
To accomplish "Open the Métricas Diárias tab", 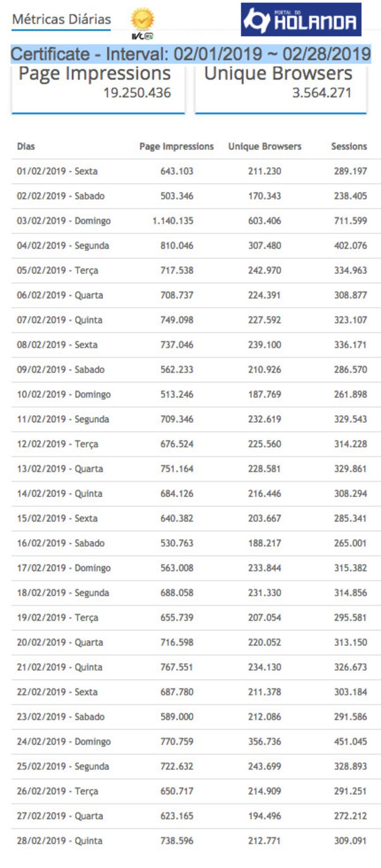I will tap(61, 19).
